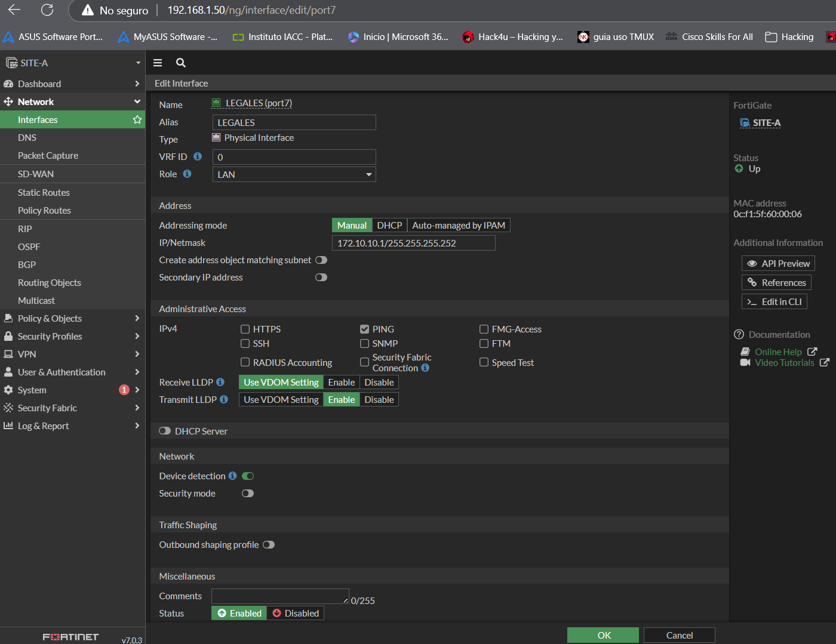Image resolution: width=836 pixels, height=644 pixels.
Task: Click the IP/Netmask input field
Action: (x=413, y=243)
